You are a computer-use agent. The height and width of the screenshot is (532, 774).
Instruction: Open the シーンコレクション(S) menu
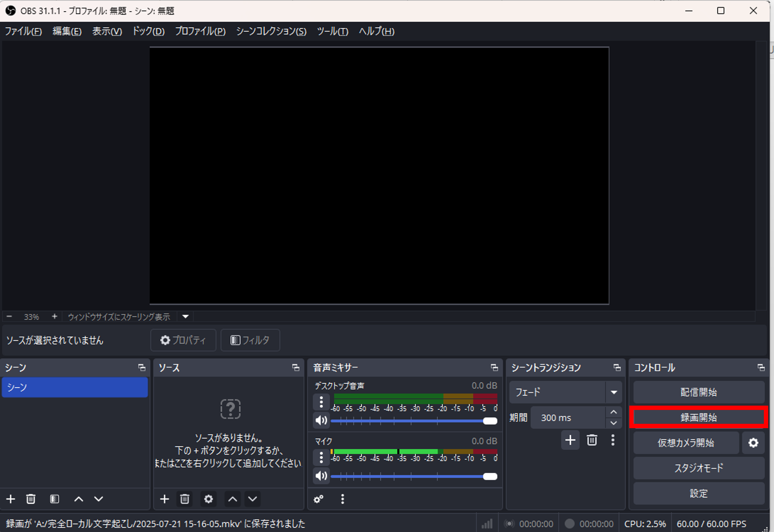tap(271, 31)
